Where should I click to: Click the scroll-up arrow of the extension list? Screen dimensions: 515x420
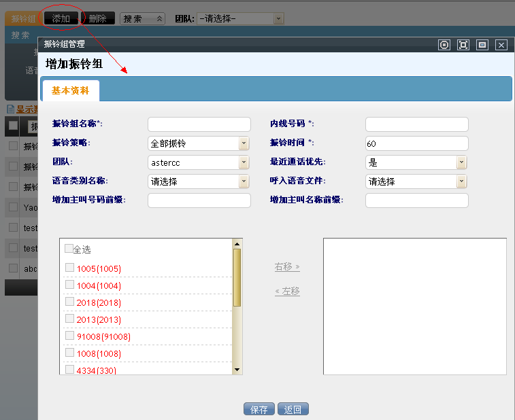(237, 243)
